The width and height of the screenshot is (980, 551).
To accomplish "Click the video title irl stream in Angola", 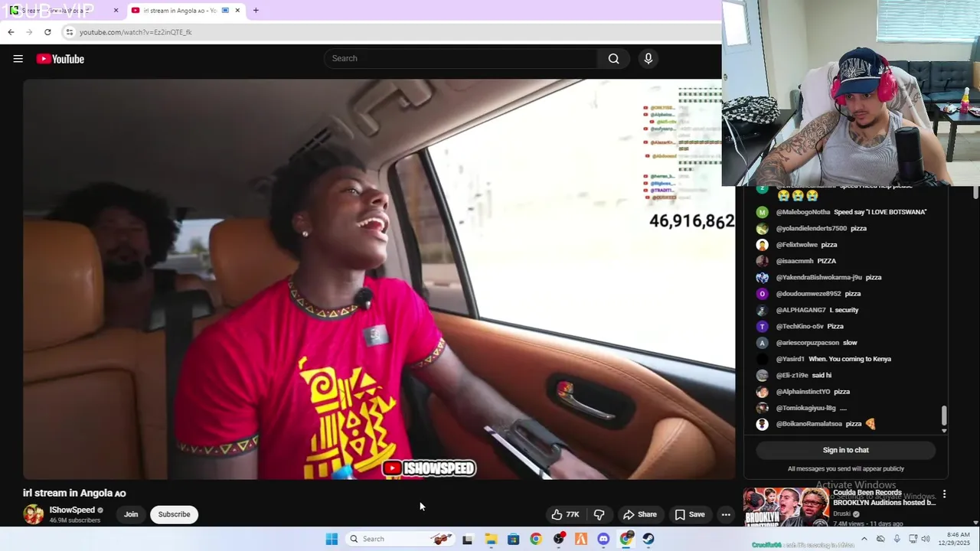I will (74, 493).
